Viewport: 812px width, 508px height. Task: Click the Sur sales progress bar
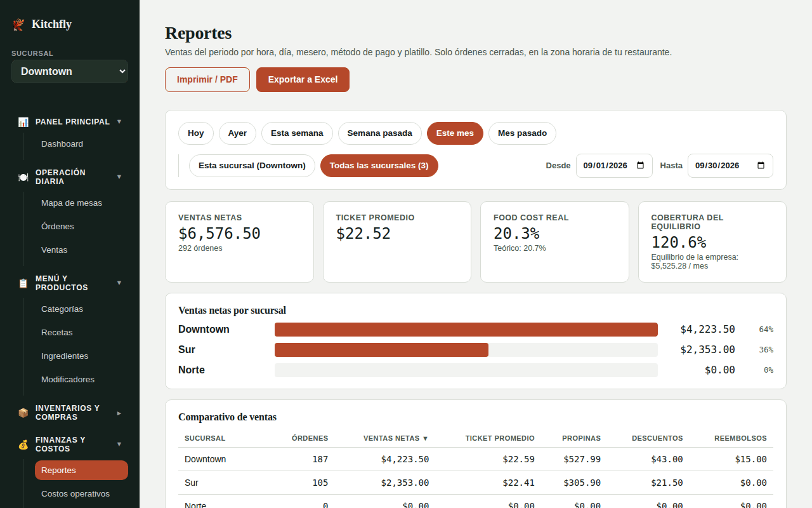pyautogui.click(x=466, y=350)
